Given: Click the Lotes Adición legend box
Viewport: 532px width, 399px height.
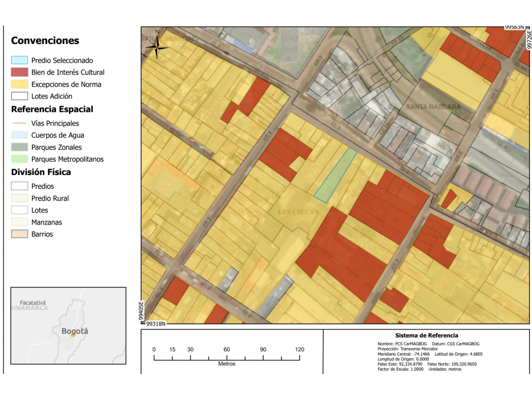Looking at the screenshot, I should pyautogui.click(x=20, y=96).
